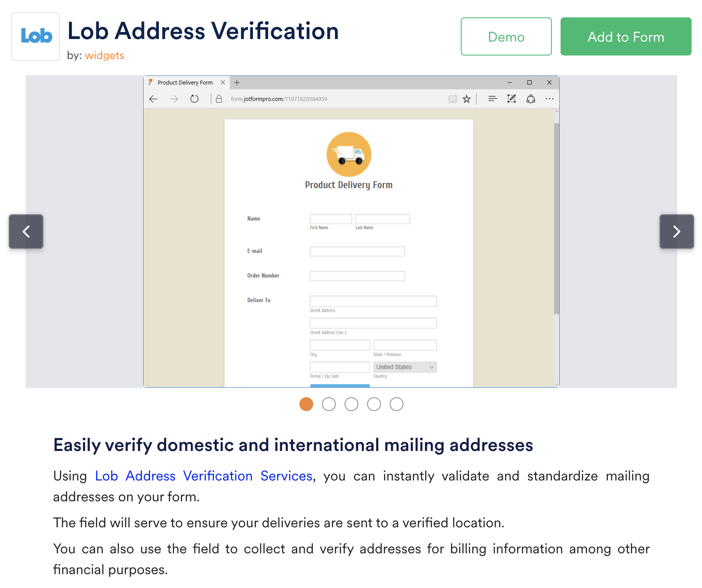Click the browser refresh icon in screenshot

[194, 99]
